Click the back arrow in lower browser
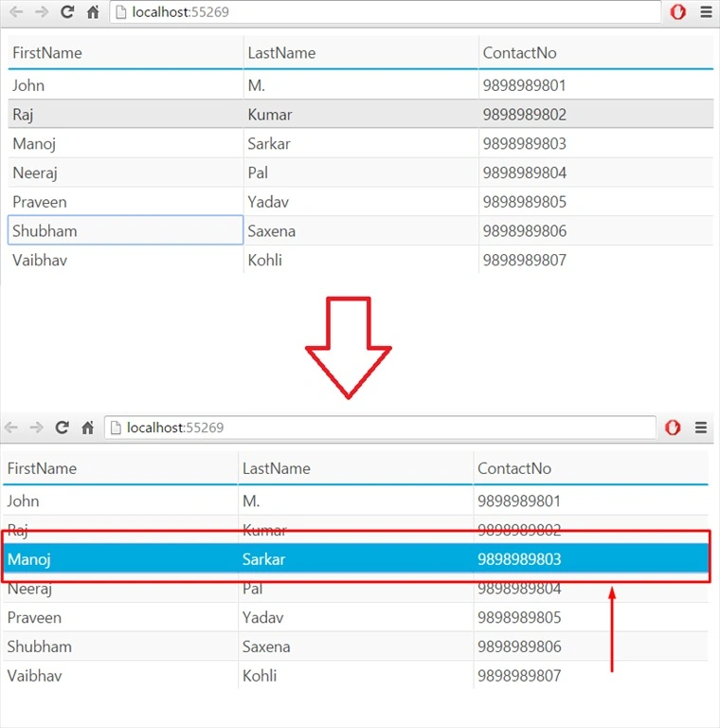 (11, 428)
